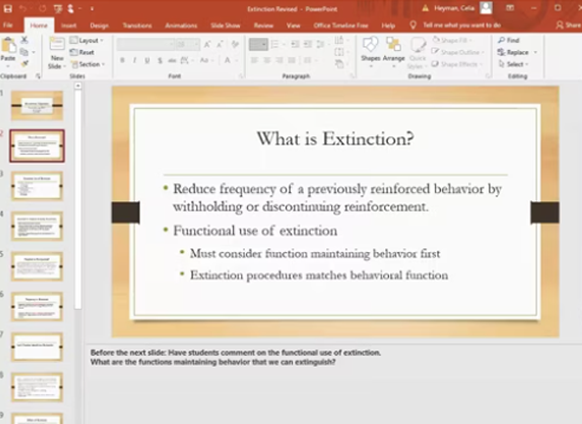Open Quick Styles gallery

417,53
